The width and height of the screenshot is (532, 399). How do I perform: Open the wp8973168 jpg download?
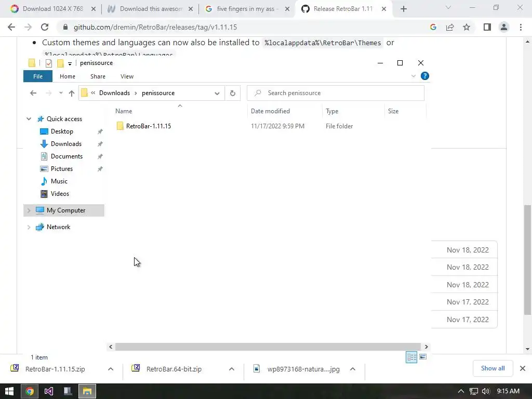point(303,369)
